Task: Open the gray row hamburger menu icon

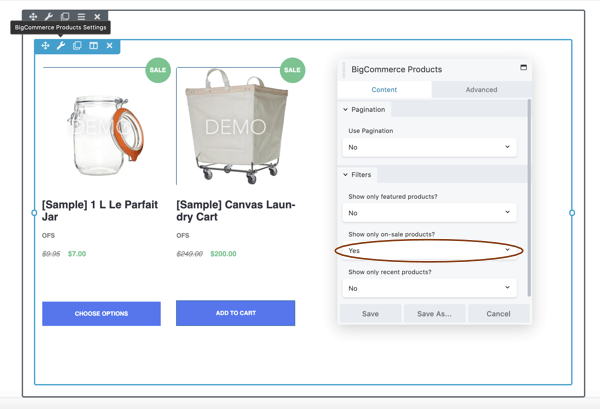Action: click(x=81, y=17)
